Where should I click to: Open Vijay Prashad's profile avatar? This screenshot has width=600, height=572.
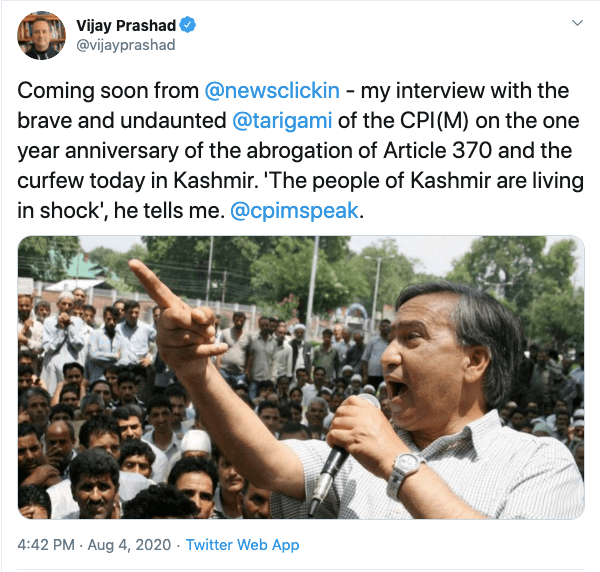click(x=41, y=35)
